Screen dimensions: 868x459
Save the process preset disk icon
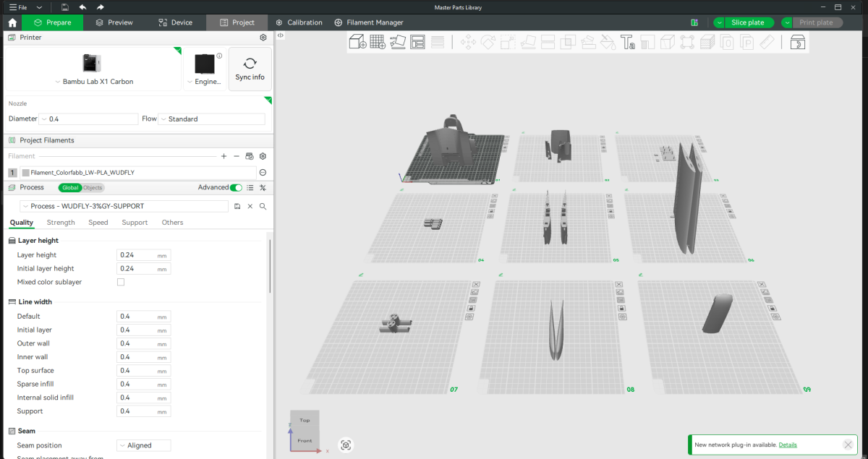point(237,206)
